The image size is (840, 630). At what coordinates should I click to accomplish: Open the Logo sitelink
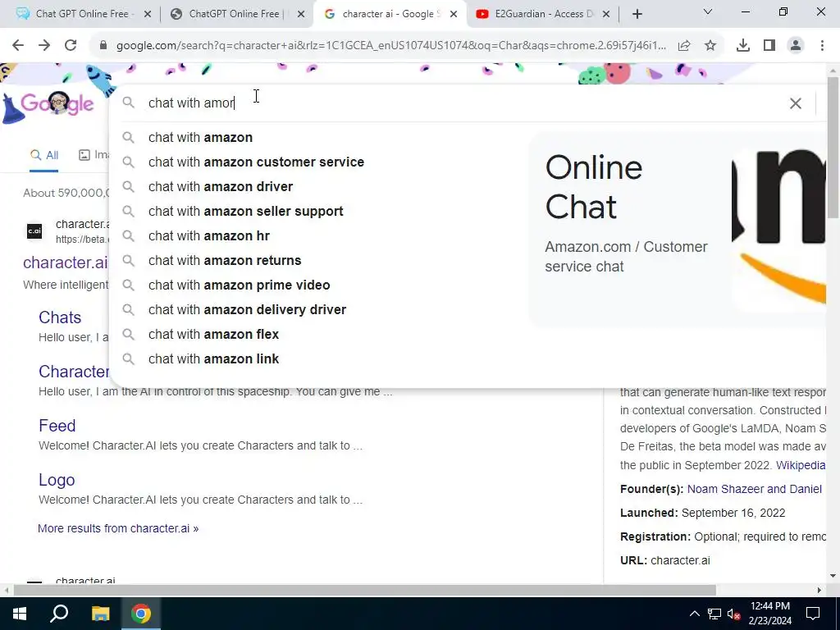coord(57,480)
